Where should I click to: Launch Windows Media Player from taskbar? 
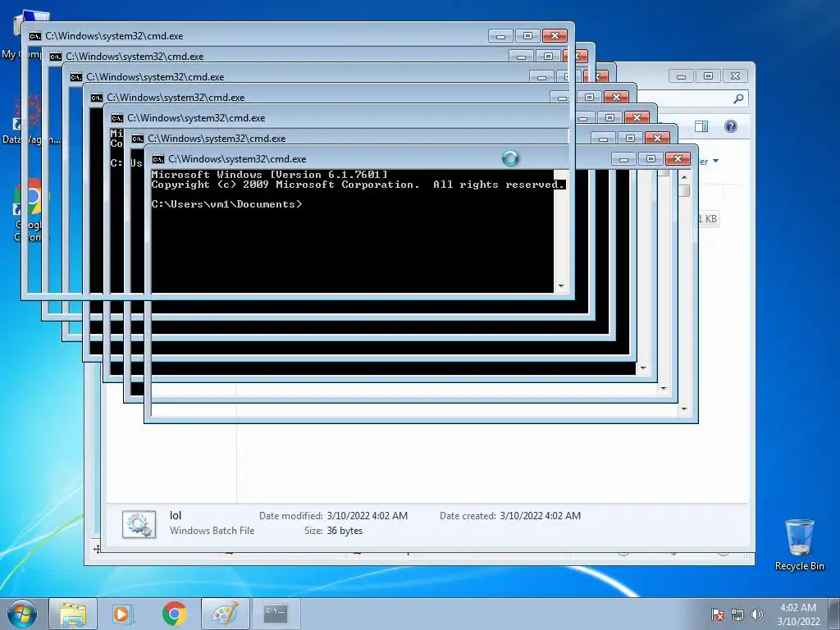(122, 614)
